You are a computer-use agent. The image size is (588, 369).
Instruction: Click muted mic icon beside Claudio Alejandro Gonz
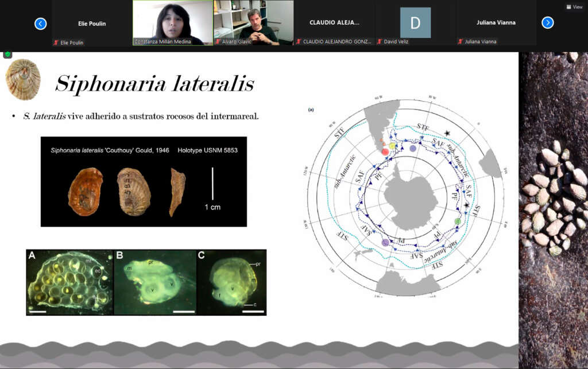tap(299, 41)
